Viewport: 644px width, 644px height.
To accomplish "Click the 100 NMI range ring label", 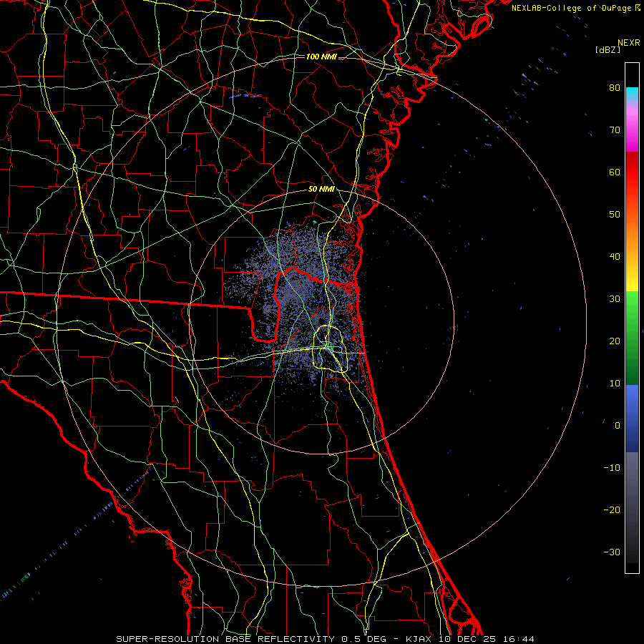I will coord(321,57).
